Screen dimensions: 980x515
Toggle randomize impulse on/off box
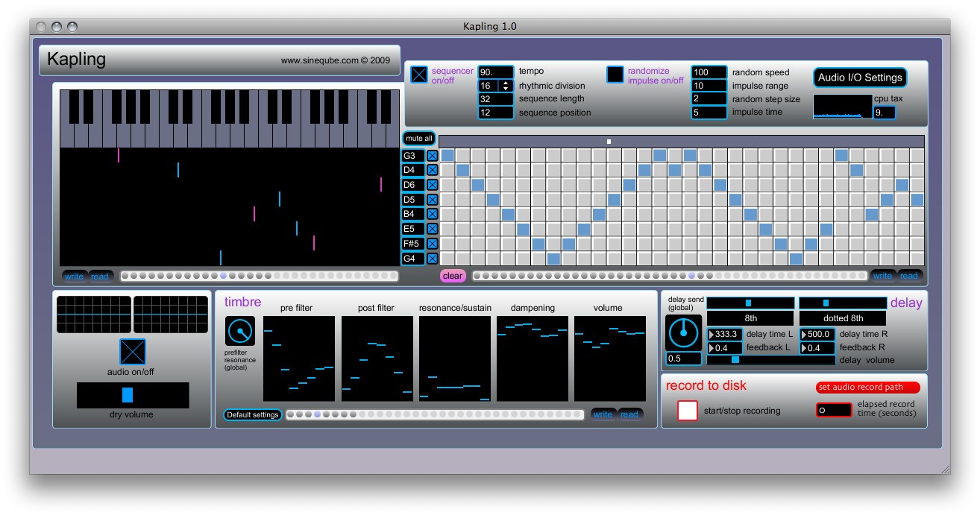click(x=615, y=74)
